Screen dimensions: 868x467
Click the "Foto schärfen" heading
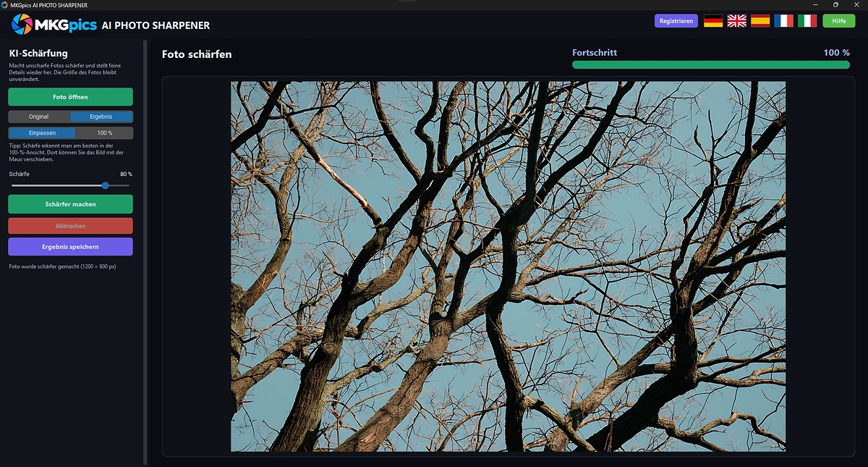coord(197,54)
